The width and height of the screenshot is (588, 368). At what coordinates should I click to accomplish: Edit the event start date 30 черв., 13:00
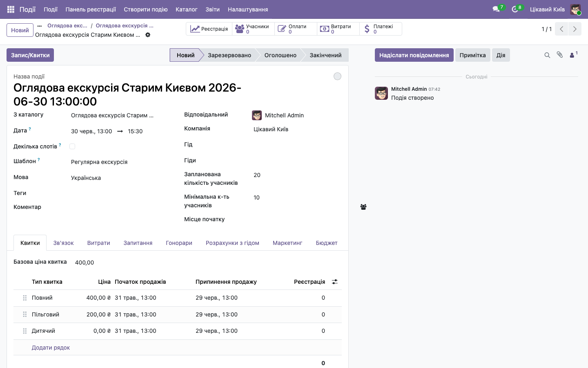click(91, 131)
